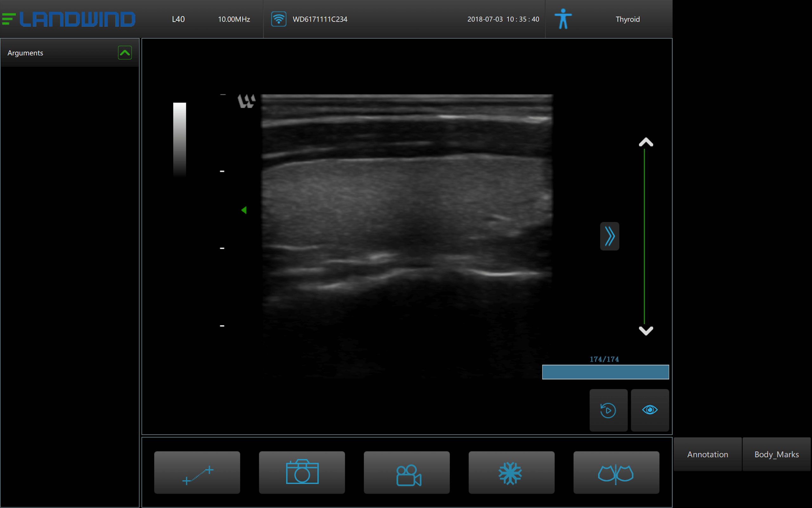Screen dimensions: 812x508
Task: Click the Landwind logo
Action: [69, 19]
